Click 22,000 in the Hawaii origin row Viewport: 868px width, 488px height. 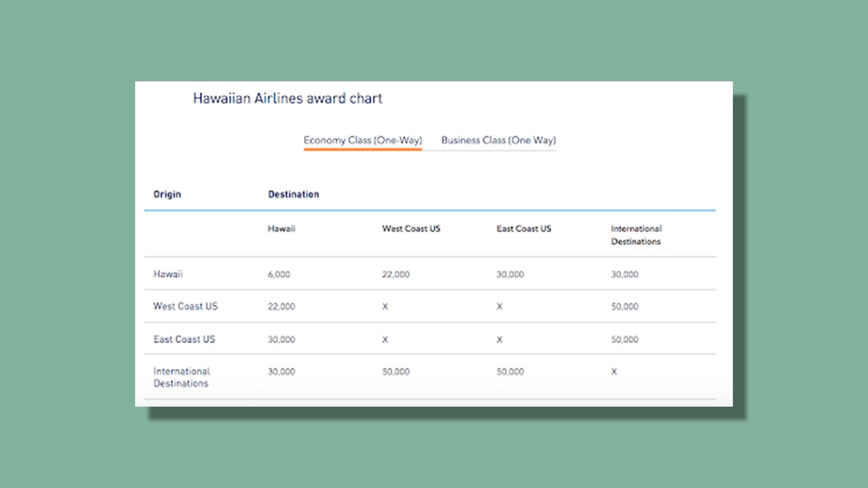tap(396, 274)
